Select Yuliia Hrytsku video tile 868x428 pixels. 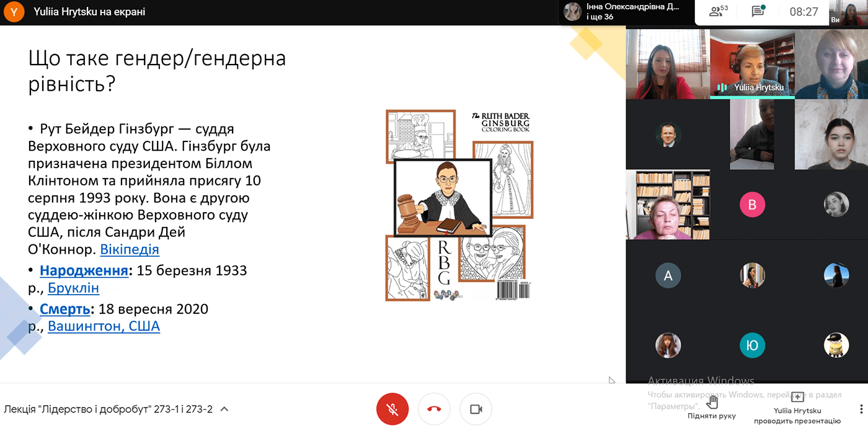click(x=752, y=64)
